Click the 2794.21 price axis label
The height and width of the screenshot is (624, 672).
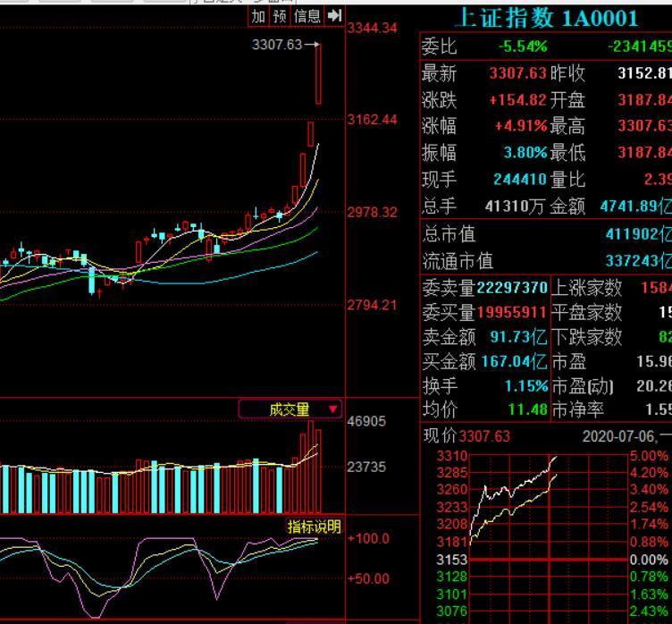pyautogui.click(x=372, y=306)
